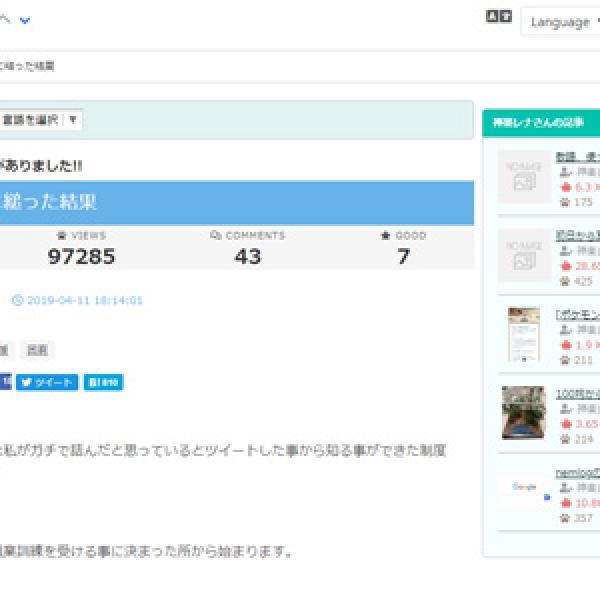Click the comments speech bubble icon
Viewport: 600px width, 600px height.
click(216, 236)
